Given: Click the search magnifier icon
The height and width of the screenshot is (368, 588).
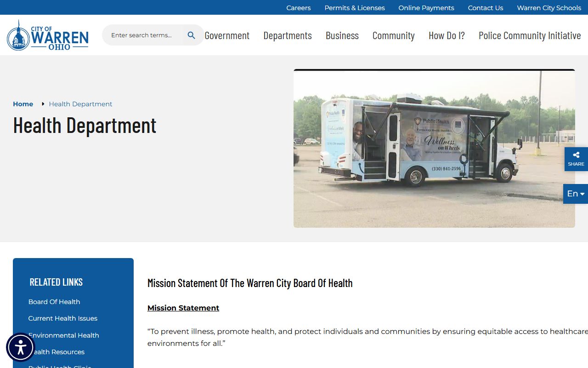Looking at the screenshot, I should click(192, 35).
